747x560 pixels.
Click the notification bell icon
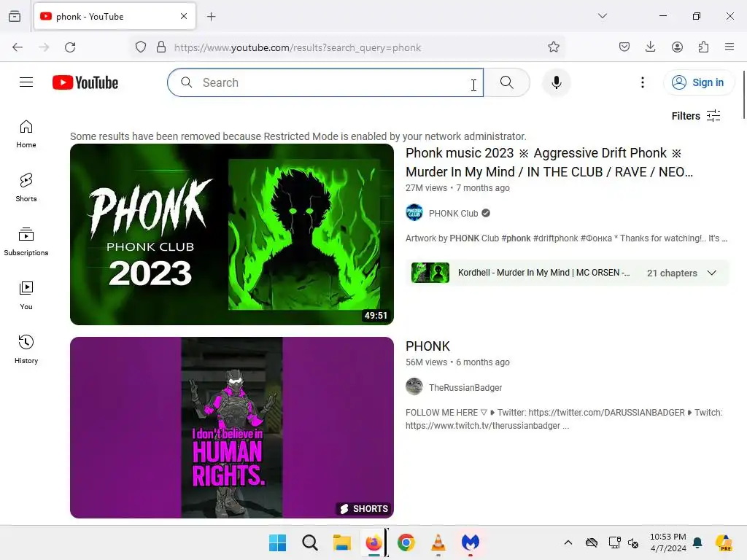coord(697,542)
